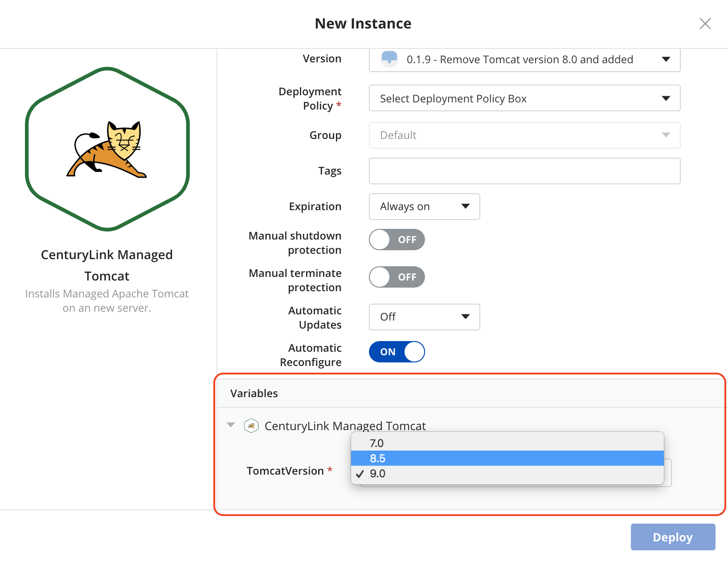Click the New Instance heading
The height and width of the screenshot is (561, 728).
click(x=363, y=24)
